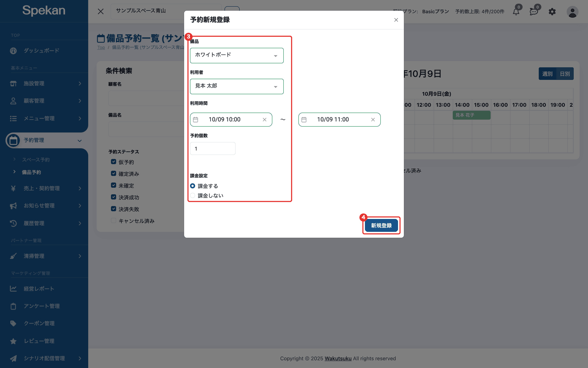Click the 新規登録 submit button
588x368 pixels.
[x=381, y=226]
